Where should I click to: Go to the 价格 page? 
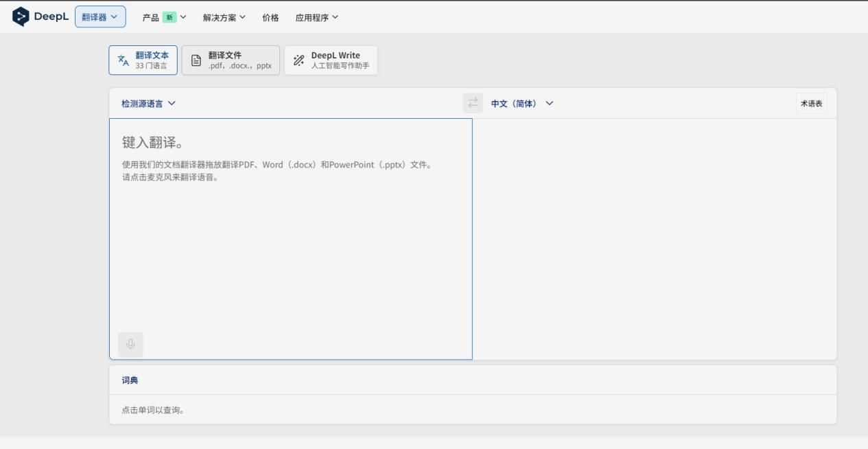270,17
